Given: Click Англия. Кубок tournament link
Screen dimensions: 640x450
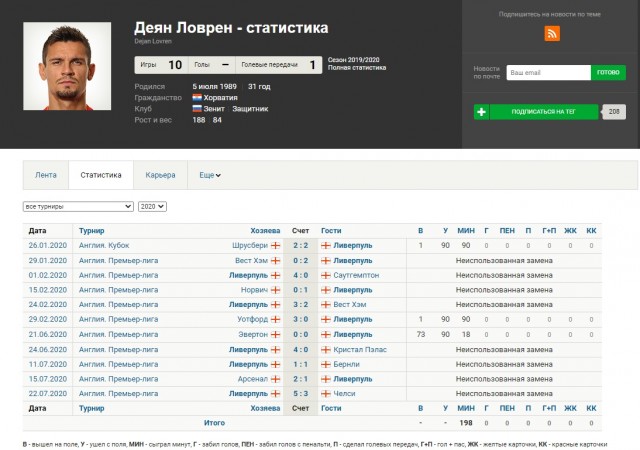Looking at the screenshot, I should 104,245.
